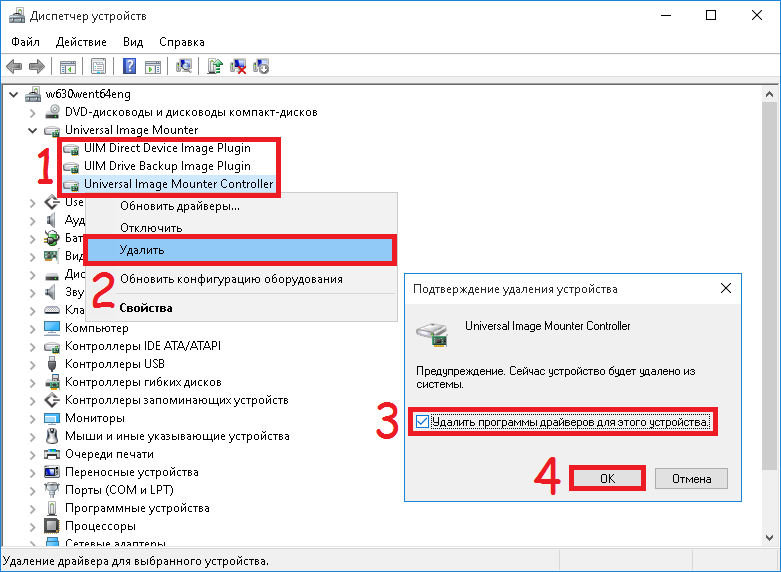781x572 pixels.
Task: Expand the Контроллеры USB node
Action: coord(32,364)
